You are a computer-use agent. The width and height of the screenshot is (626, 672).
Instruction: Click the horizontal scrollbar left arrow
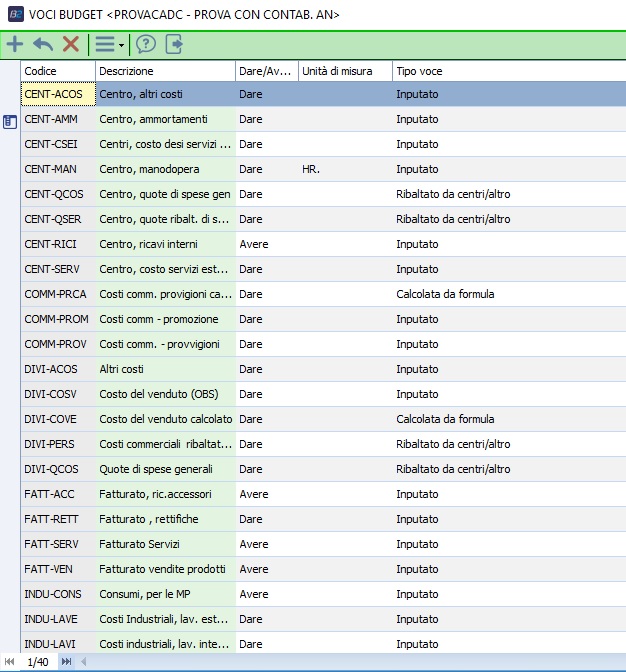[84, 662]
